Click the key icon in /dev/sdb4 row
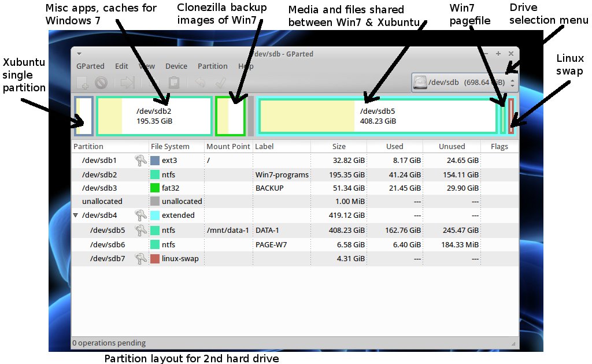The width and height of the screenshot is (592, 364). (141, 216)
